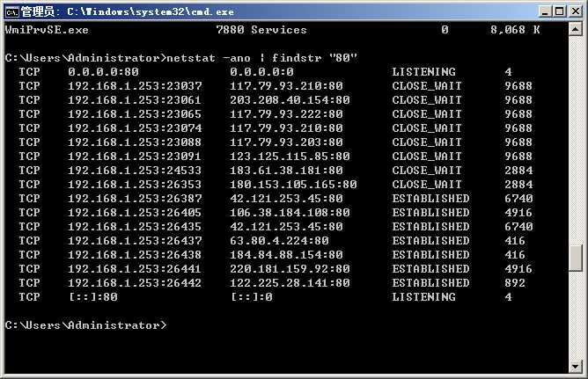The height and width of the screenshot is (379, 588).
Task: Click local address 0.0.0.0:80
Action: pos(104,72)
